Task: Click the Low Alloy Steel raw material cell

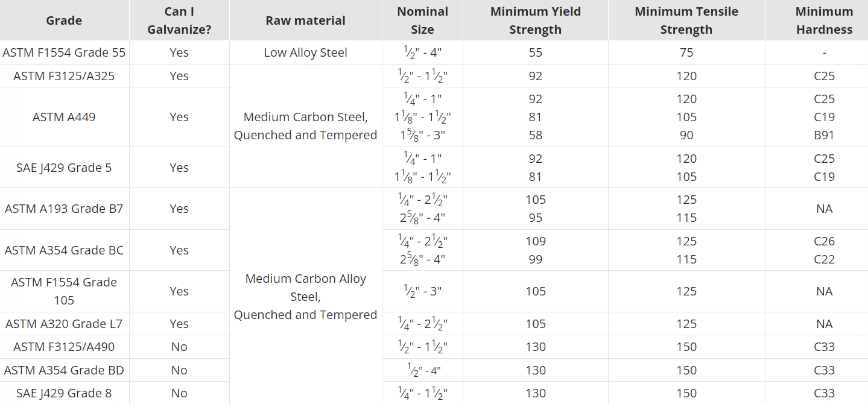Action: pos(305,52)
